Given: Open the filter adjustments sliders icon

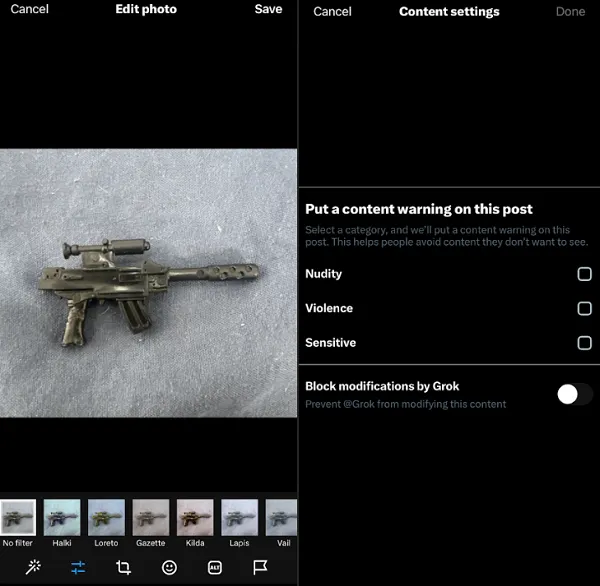Looking at the screenshot, I should coord(78,567).
